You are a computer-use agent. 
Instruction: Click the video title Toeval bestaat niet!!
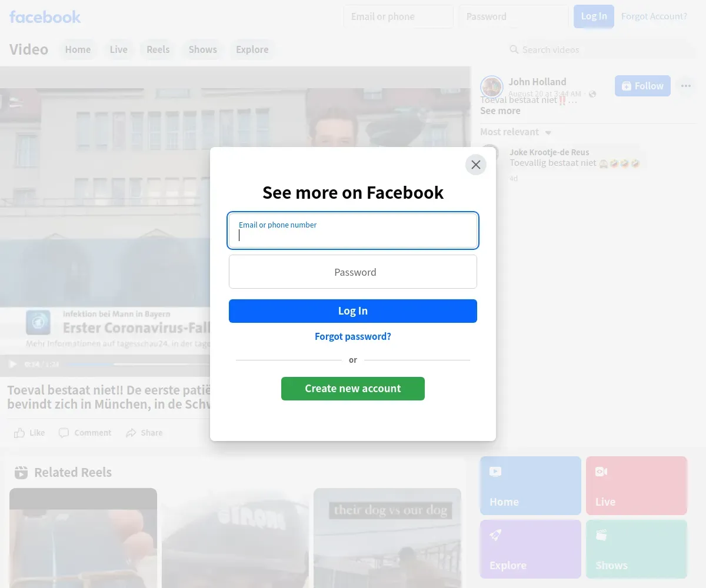click(x=108, y=397)
